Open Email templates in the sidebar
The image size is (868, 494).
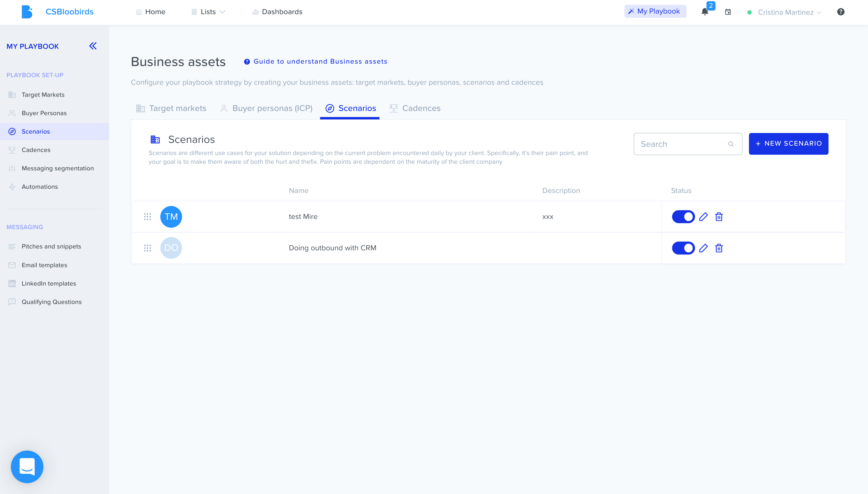pos(54,265)
